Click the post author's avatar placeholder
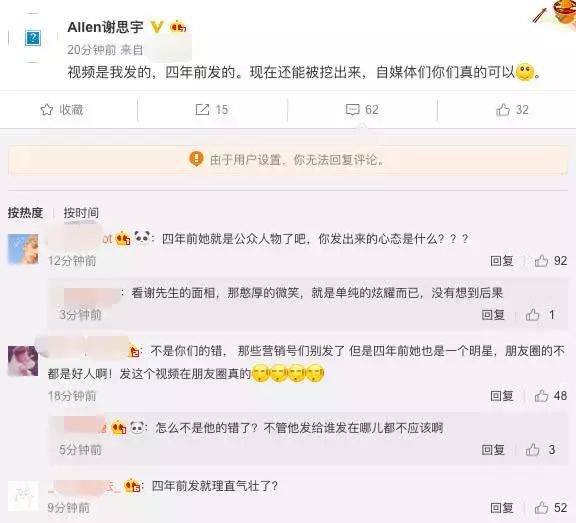The height and width of the screenshot is (523, 576). (33, 38)
